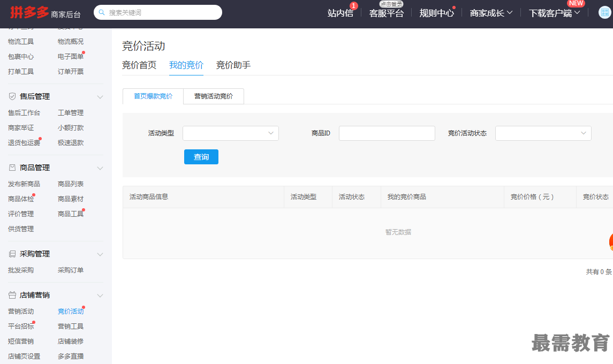Open 退货包运费 in sidebar

click(x=24, y=143)
